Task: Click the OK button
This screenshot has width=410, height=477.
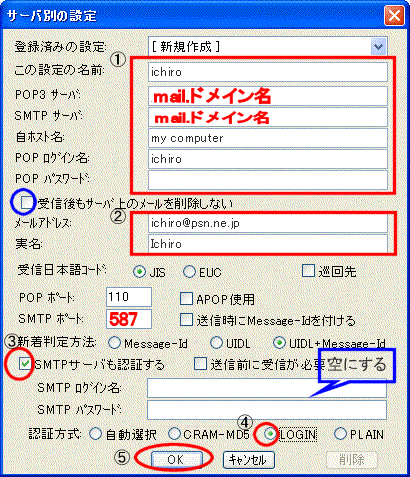Action: click(x=176, y=460)
